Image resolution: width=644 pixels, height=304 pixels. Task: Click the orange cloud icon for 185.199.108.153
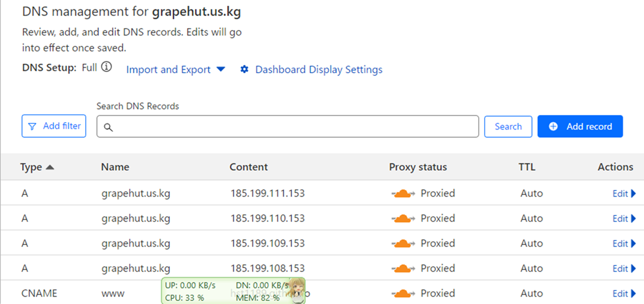[x=403, y=268]
